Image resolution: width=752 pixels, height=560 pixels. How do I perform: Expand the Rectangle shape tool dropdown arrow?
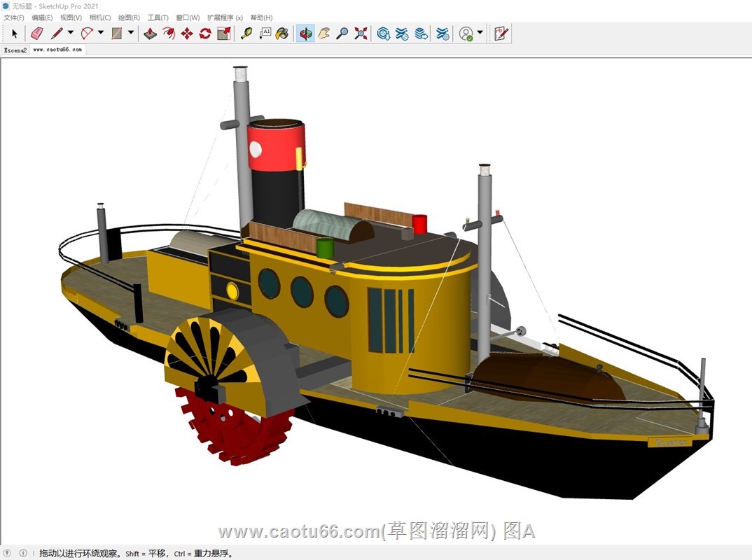tap(131, 33)
